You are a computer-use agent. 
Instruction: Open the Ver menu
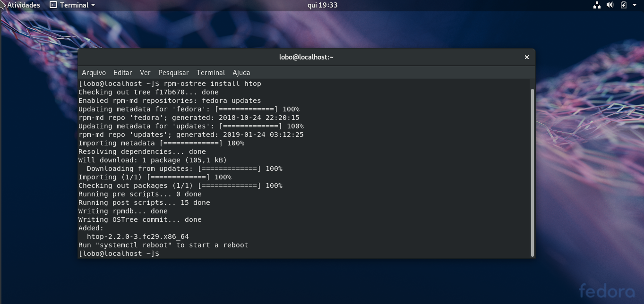point(145,72)
